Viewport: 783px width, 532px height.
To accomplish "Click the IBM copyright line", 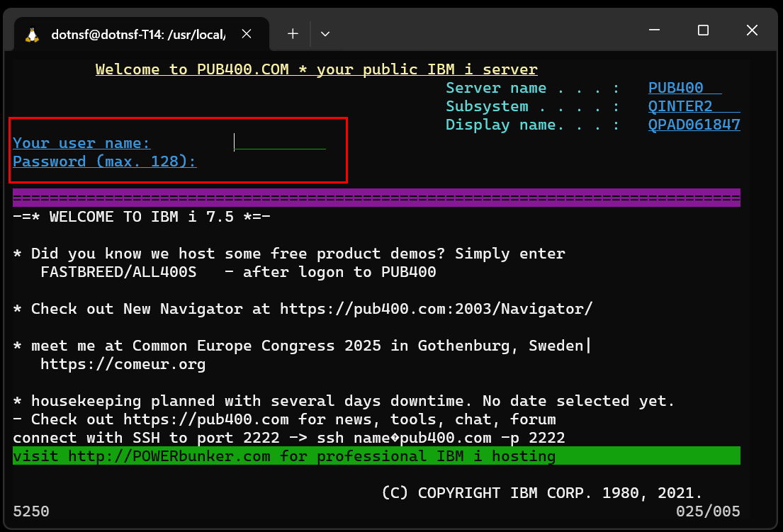I will tap(541, 493).
